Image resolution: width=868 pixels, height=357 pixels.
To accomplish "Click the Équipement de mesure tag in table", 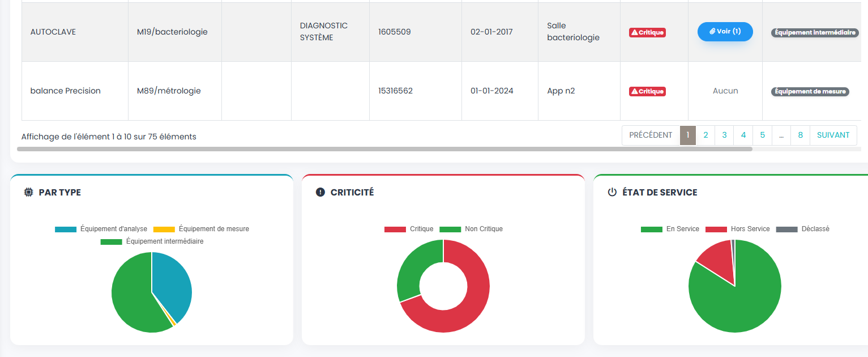I will (x=810, y=91).
